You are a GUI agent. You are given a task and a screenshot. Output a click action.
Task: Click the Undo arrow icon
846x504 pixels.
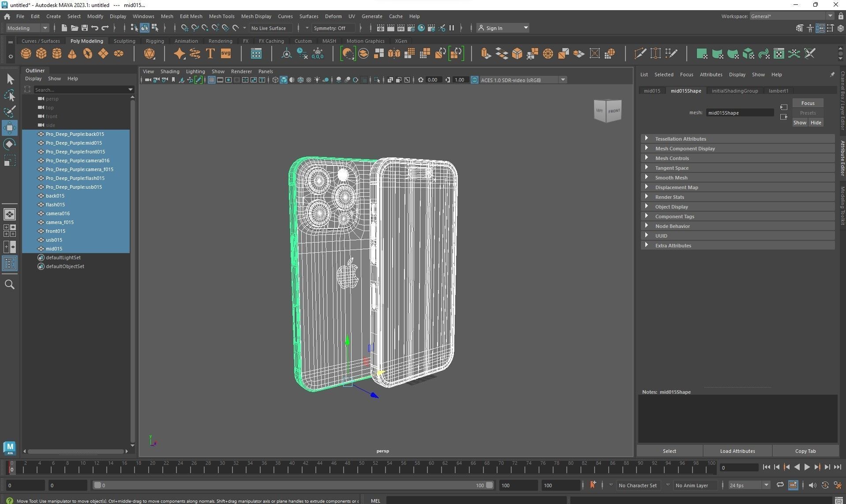coord(95,28)
